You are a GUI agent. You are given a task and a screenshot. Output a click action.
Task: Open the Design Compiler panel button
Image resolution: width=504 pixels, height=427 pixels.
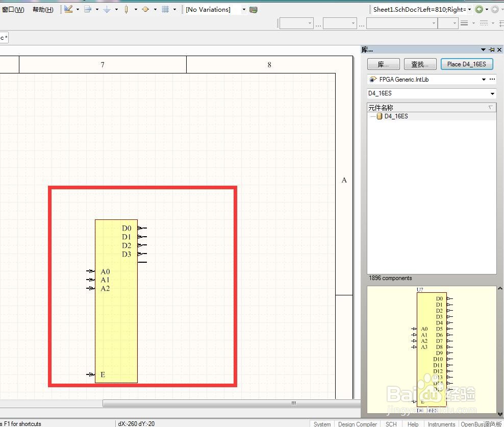pos(358,424)
